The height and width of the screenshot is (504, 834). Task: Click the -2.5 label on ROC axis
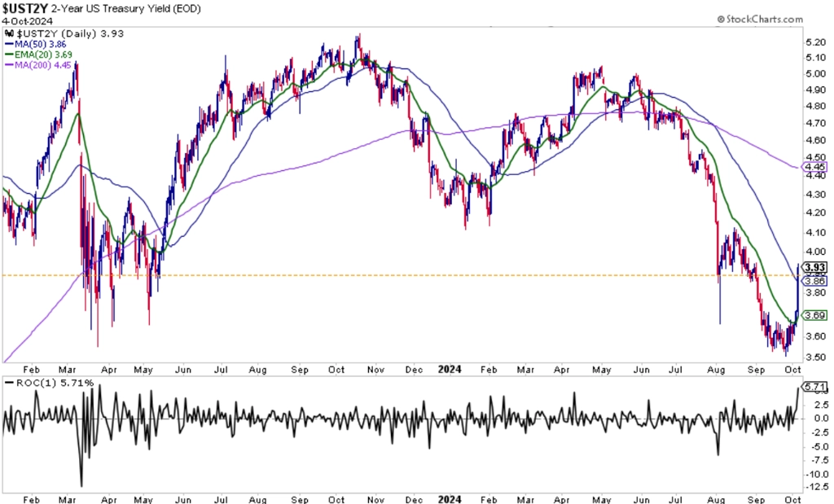coord(819,432)
